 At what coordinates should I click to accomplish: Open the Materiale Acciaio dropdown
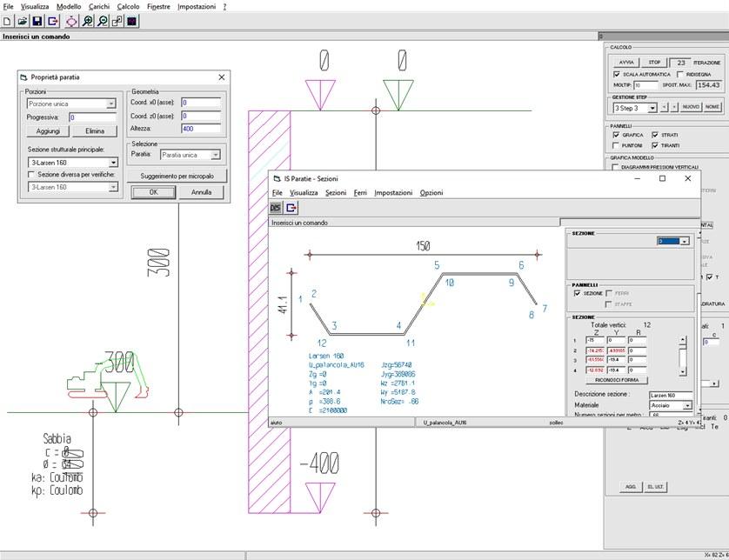tap(687, 405)
